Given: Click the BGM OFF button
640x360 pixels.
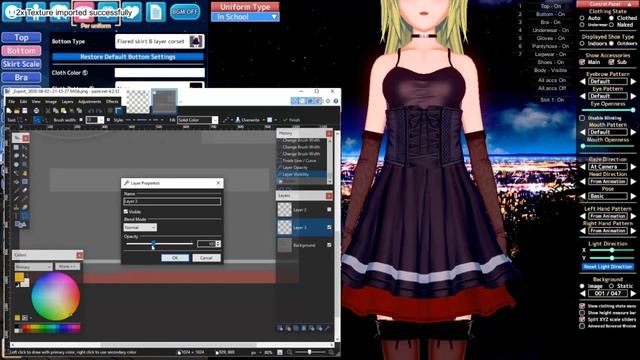Looking at the screenshot, I should click(185, 12).
